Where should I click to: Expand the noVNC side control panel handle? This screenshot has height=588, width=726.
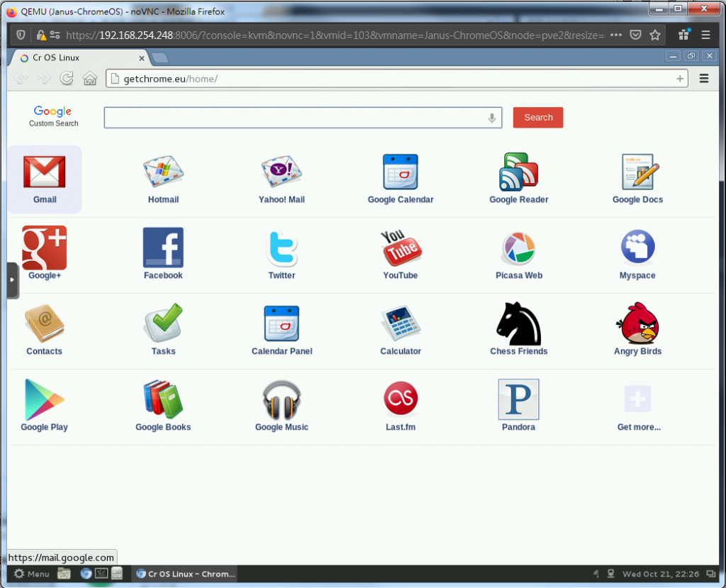click(13, 280)
